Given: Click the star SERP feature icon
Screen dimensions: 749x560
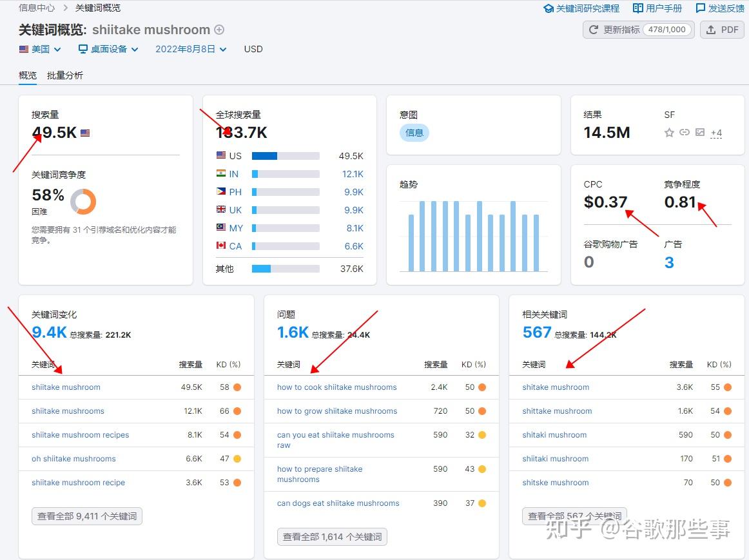Looking at the screenshot, I should click(669, 133).
